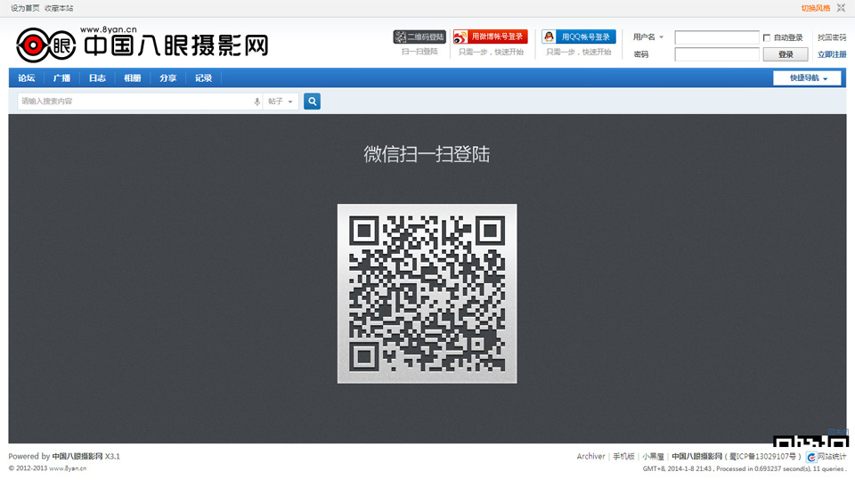
Task: Click the 关闭 link above corner QR code
Action: pyautogui.click(x=838, y=432)
